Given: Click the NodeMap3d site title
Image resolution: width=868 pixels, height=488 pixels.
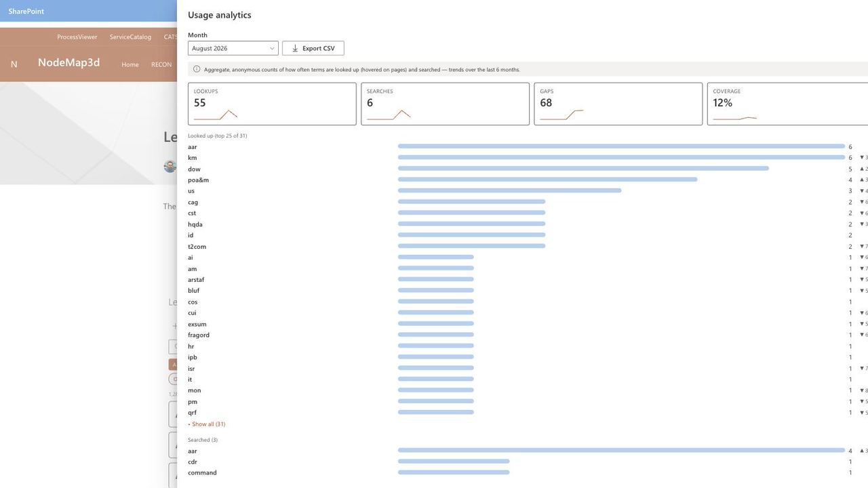Looking at the screenshot, I should pos(68,62).
